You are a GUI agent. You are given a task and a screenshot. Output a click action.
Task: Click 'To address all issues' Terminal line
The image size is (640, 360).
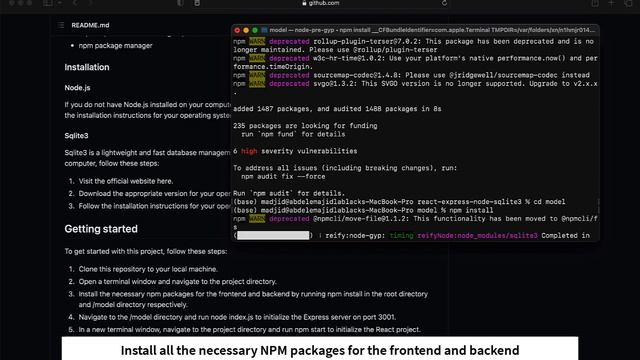click(x=345, y=168)
